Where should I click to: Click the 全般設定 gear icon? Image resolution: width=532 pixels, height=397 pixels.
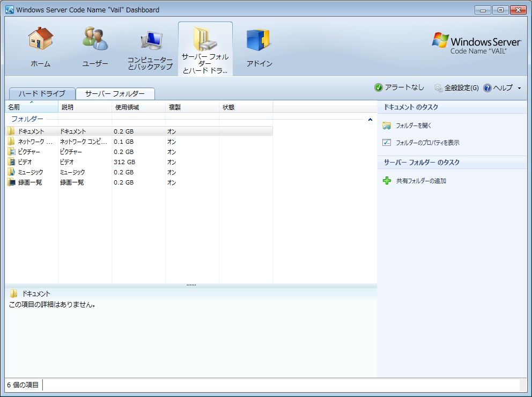point(438,88)
